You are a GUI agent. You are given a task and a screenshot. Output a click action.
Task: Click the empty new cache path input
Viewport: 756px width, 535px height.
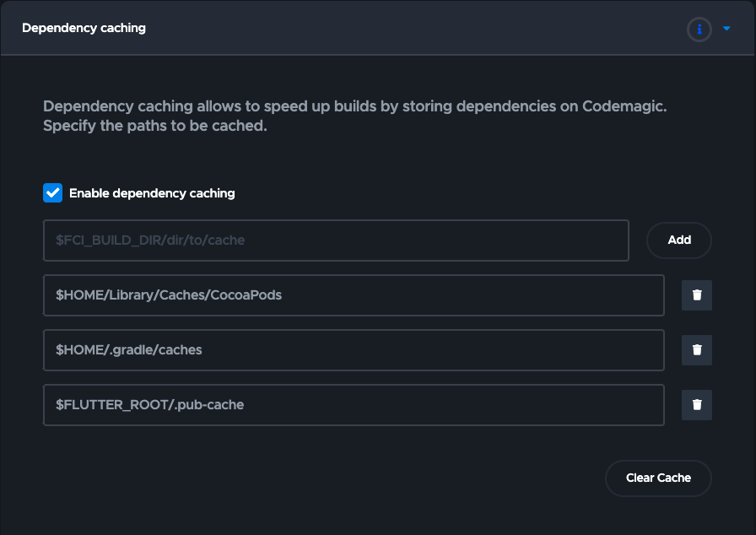(x=336, y=240)
